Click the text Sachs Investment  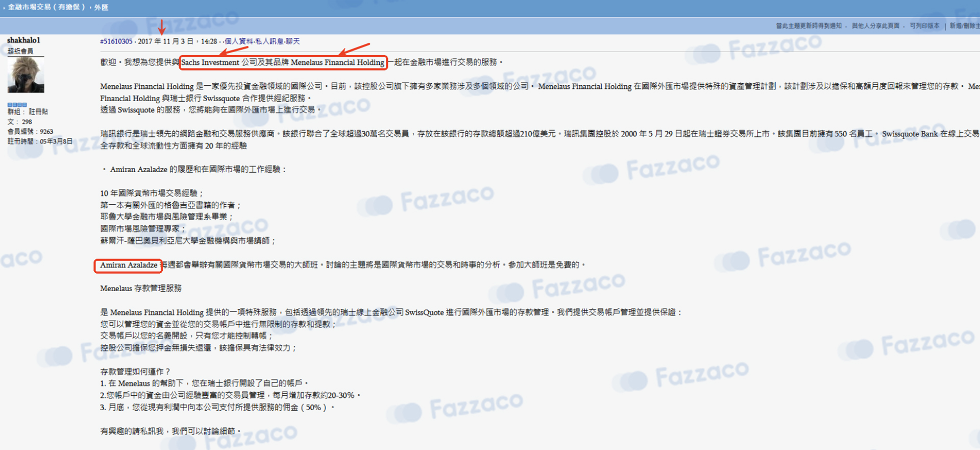(x=210, y=62)
